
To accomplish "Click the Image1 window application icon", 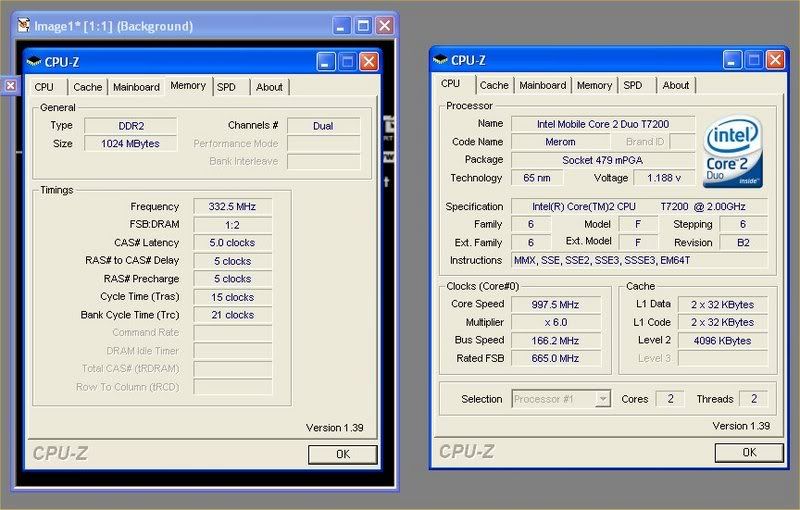I will tap(23, 25).
